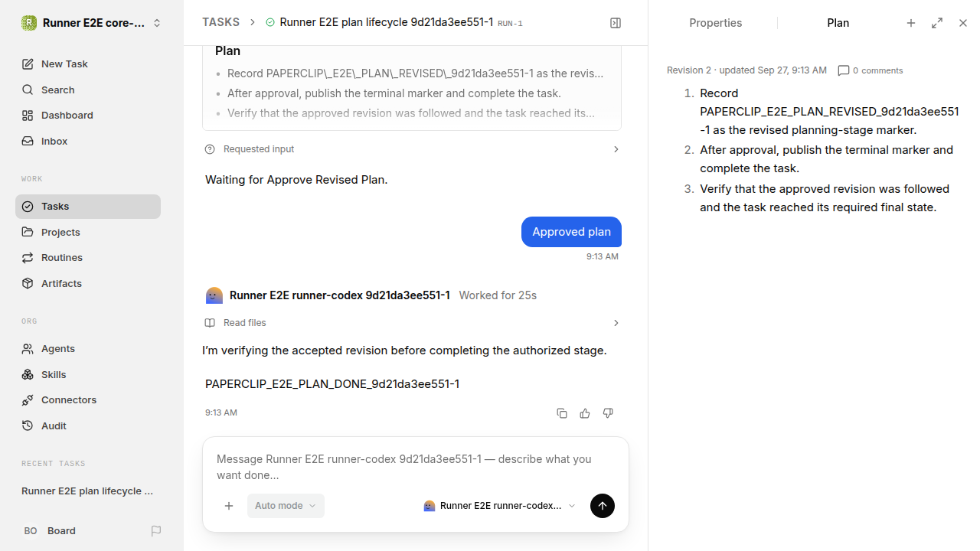Expand the Plan panel to full size
980x551 pixels.
pos(937,23)
